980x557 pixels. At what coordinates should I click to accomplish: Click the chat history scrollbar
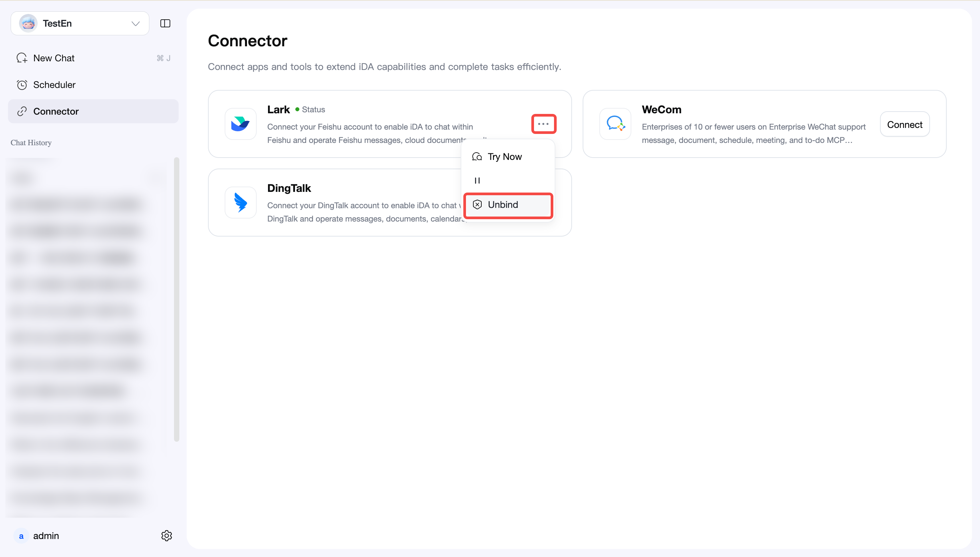click(x=176, y=299)
